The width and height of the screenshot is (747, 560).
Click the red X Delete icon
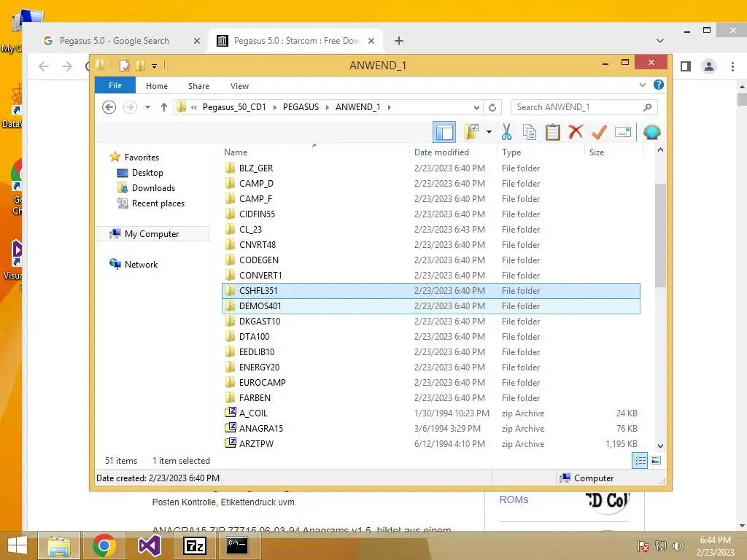point(576,131)
